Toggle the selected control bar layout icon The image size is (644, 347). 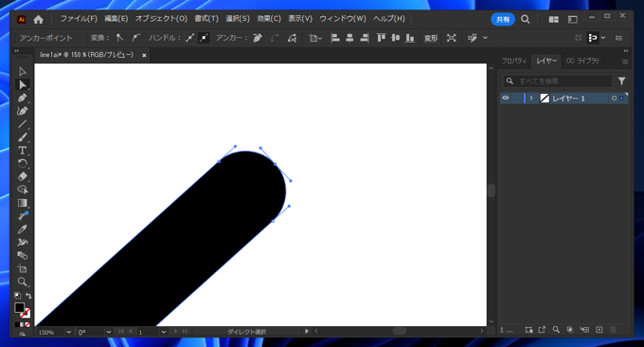click(593, 38)
